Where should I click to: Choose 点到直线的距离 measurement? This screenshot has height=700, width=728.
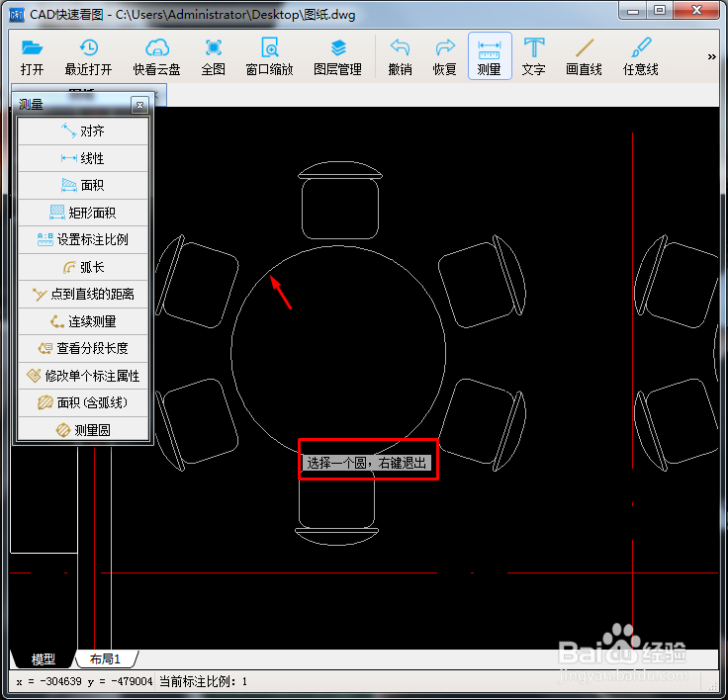(x=83, y=294)
